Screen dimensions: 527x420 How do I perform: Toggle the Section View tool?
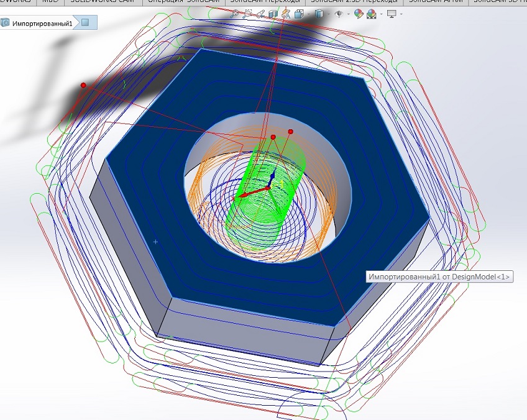click(273, 14)
